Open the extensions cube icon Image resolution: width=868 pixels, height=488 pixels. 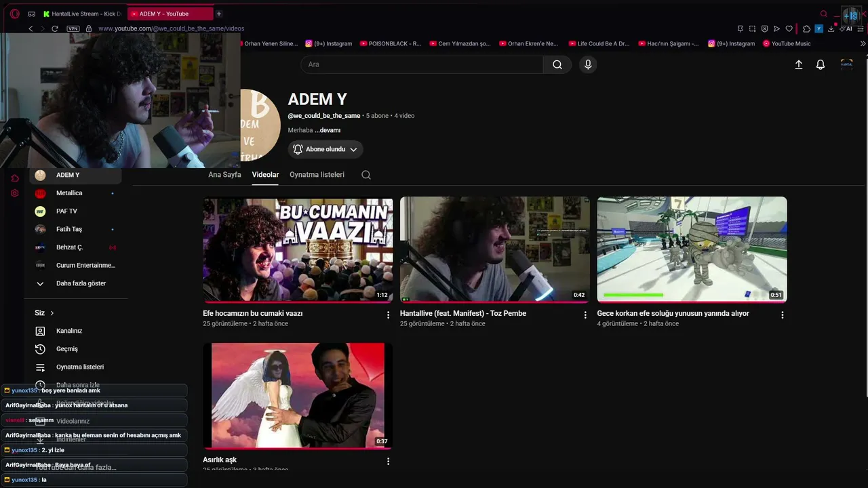[806, 28]
